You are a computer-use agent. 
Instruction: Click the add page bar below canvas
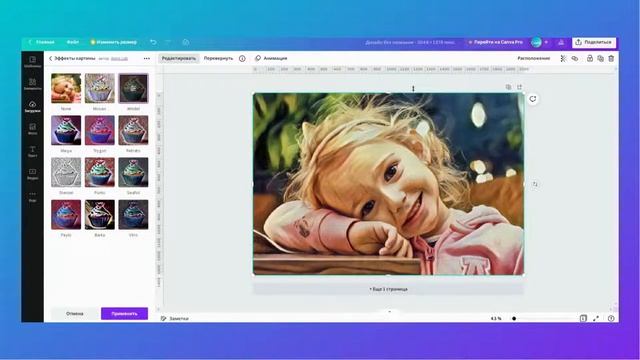pyautogui.click(x=388, y=289)
